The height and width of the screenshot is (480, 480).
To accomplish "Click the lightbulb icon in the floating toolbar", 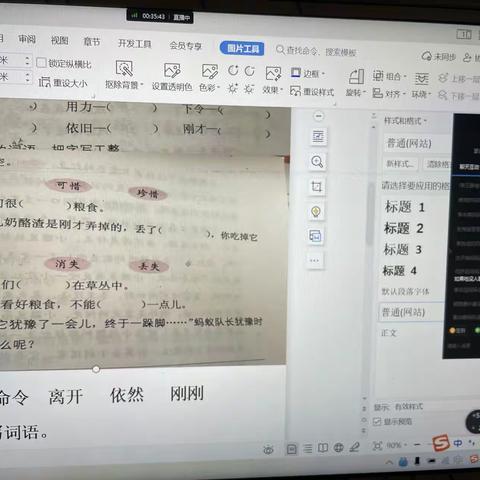I will click(316, 211).
